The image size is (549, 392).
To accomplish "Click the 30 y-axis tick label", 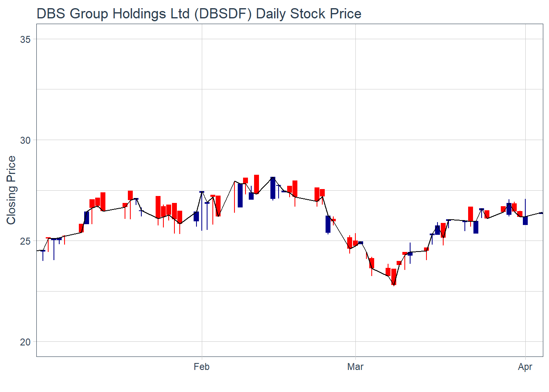I will pos(25,140).
